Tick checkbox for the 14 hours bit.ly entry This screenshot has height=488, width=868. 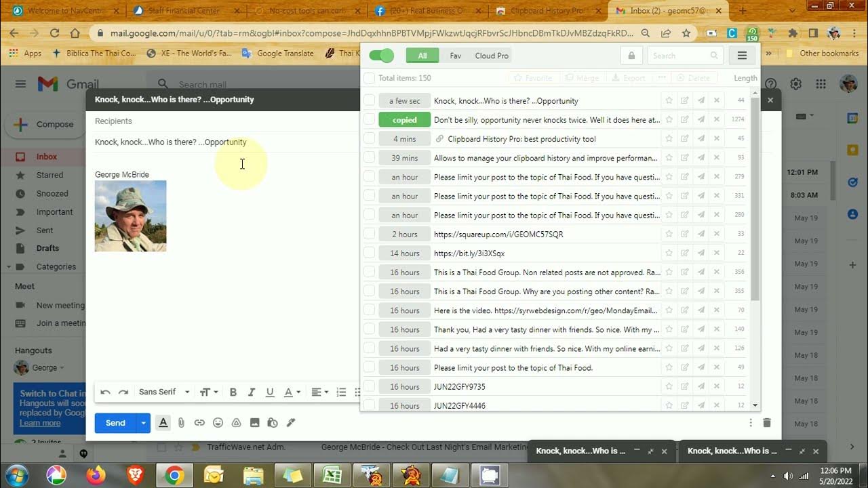(x=370, y=253)
